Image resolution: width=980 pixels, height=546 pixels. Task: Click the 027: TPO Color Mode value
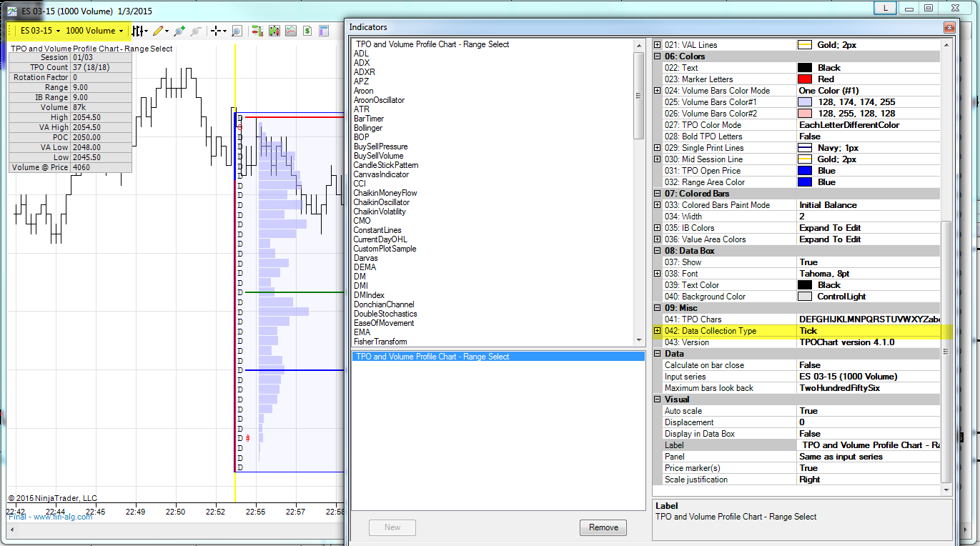pos(868,125)
